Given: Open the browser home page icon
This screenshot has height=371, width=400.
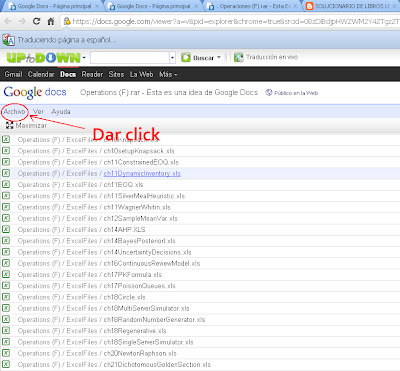Looking at the screenshot, I should click(51, 21).
